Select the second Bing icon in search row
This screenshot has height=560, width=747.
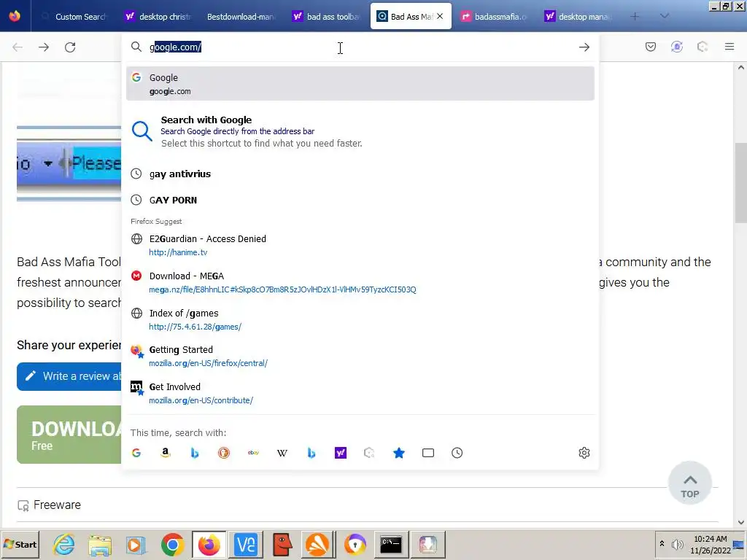[311, 453]
